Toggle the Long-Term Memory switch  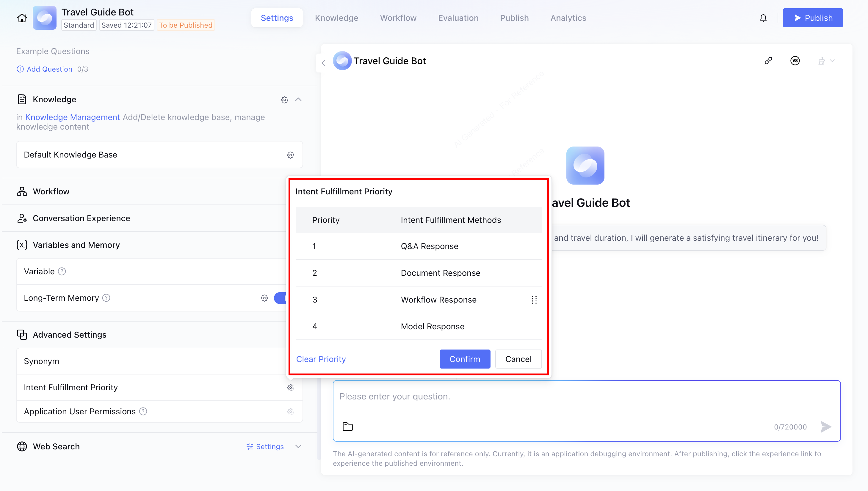tap(281, 298)
